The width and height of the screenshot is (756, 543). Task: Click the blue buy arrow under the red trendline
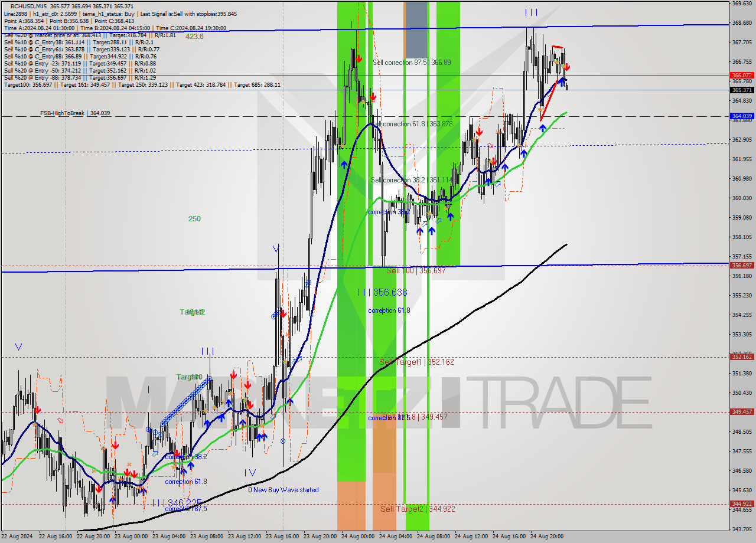(542, 128)
